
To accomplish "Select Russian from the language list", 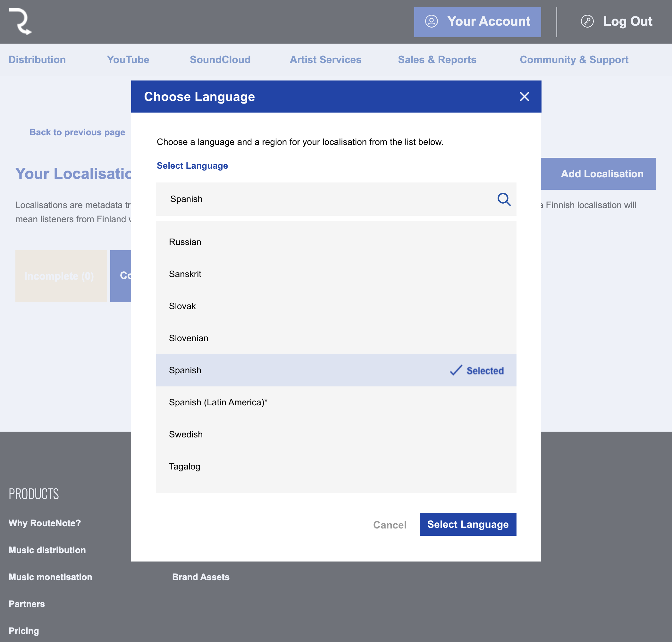I will tap(185, 242).
